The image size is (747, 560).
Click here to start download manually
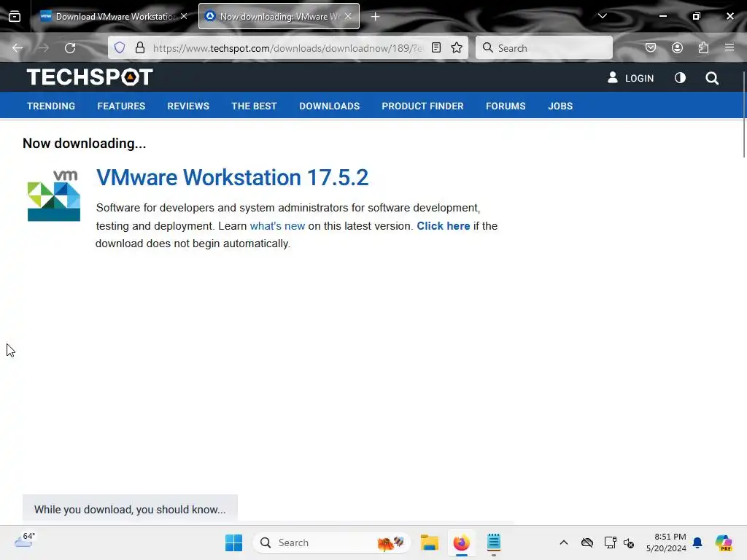[x=443, y=226]
